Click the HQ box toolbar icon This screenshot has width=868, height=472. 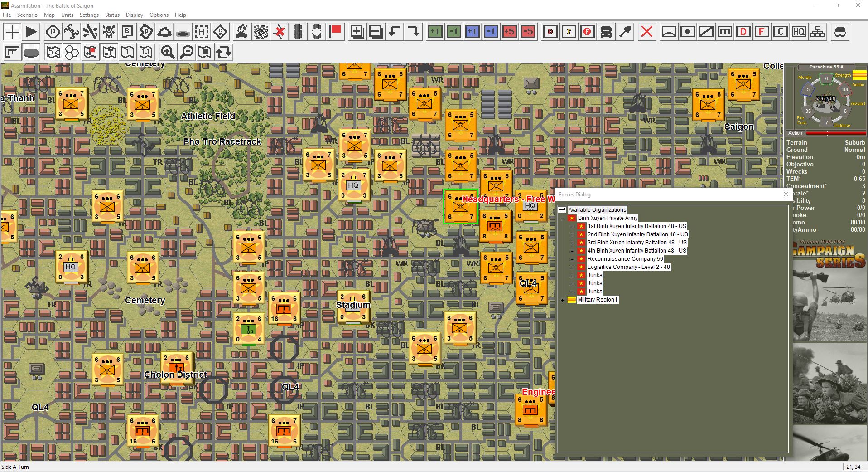click(799, 32)
